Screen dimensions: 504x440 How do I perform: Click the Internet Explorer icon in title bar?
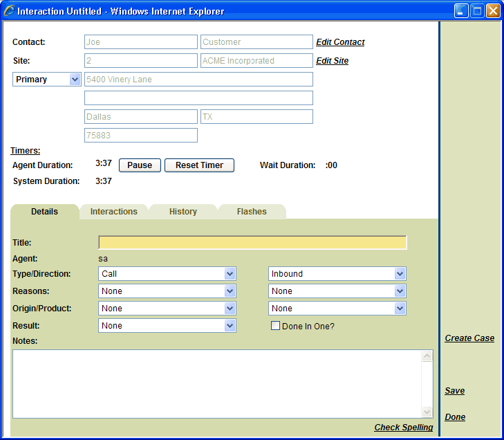coord(9,11)
